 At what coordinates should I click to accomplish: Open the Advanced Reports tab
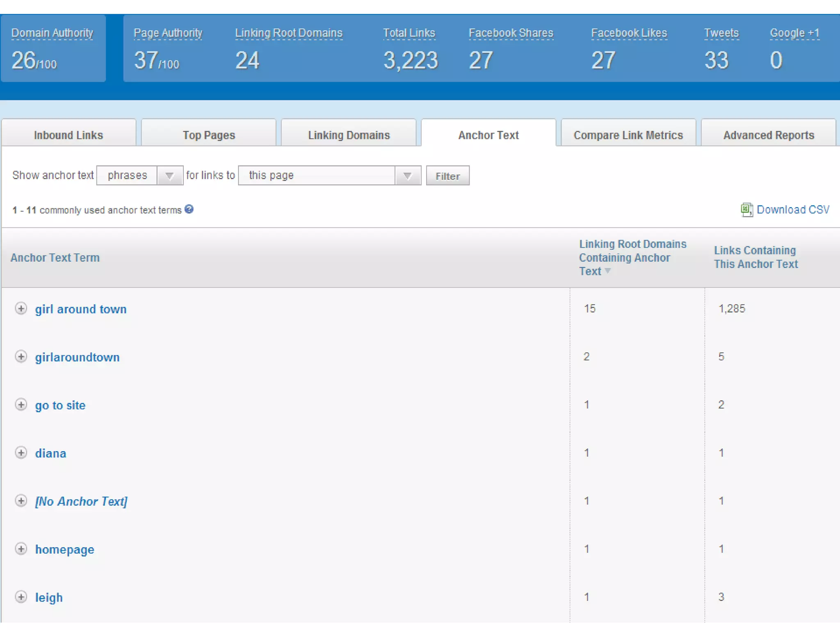pos(768,135)
